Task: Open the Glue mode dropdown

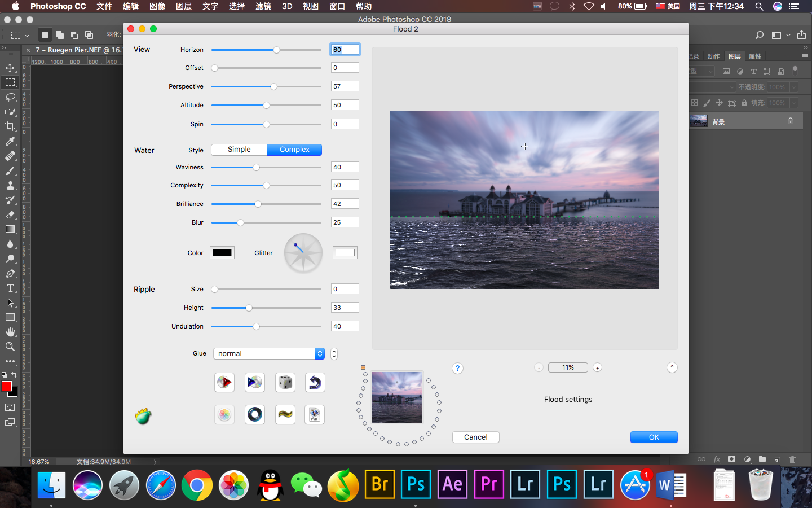Action: 268,353
